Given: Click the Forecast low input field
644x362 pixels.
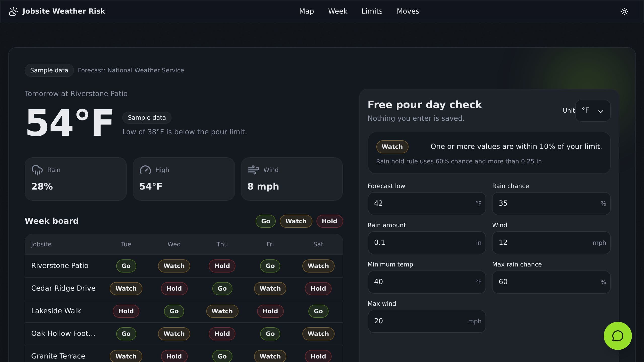Looking at the screenshot, I should pos(427,203).
